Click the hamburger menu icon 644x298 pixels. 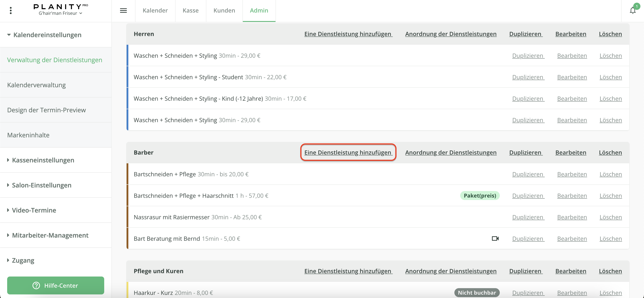(123, 11)
